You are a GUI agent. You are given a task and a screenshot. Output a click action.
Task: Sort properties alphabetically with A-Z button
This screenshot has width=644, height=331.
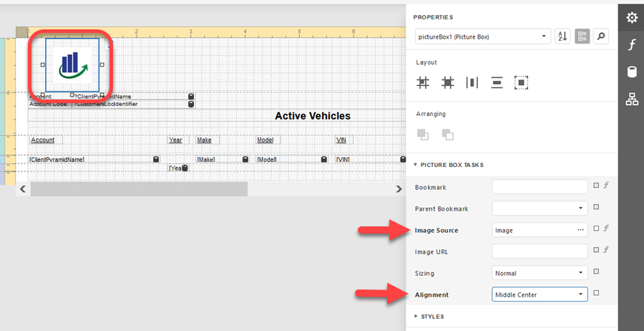[562, 37]
